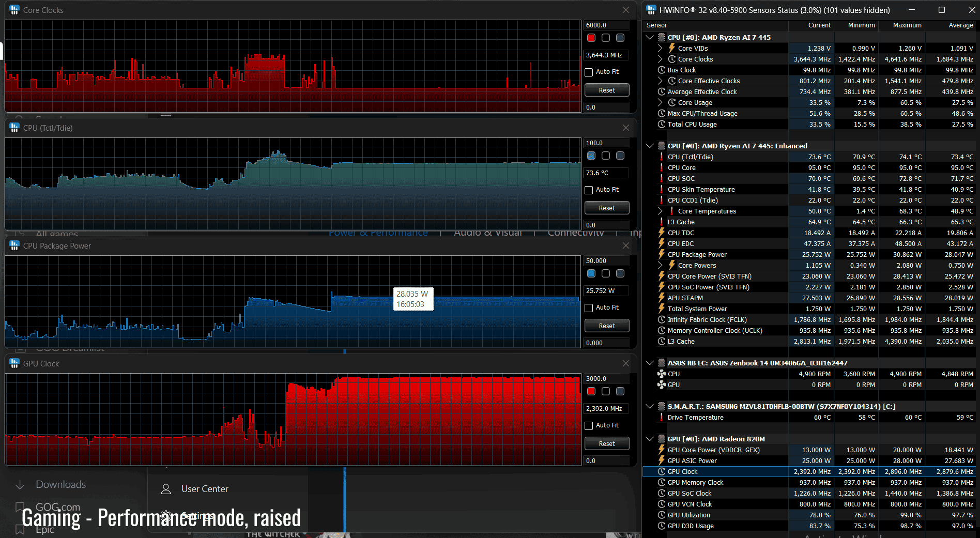Click the clock icon beside GPU Clock sensor row
The image size is (980, 538).
662,471
